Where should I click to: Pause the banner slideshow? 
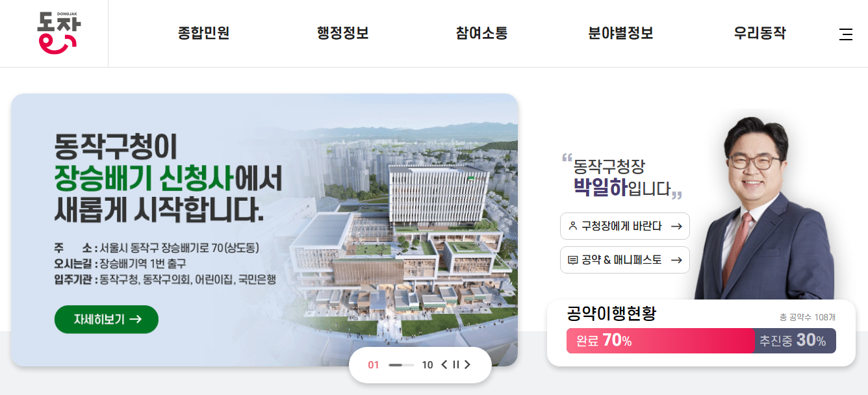455,364
